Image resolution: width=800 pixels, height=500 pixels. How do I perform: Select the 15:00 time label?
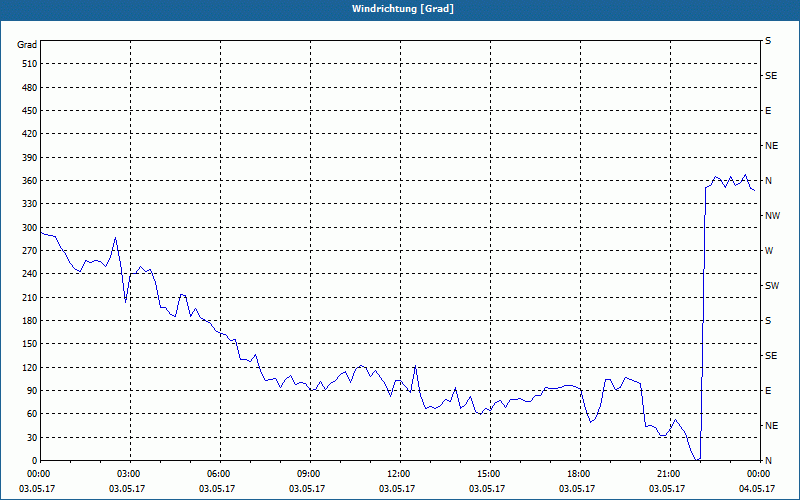(490, 474)
